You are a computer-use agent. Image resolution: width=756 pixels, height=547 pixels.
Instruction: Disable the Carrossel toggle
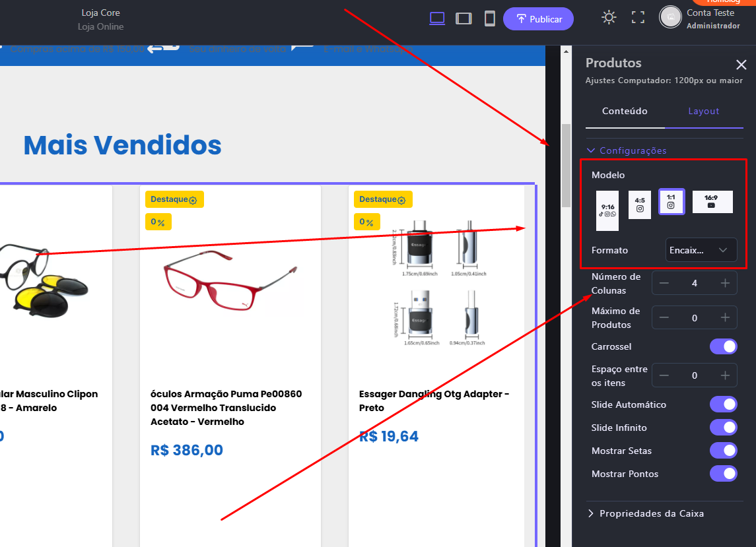(723, 346)
